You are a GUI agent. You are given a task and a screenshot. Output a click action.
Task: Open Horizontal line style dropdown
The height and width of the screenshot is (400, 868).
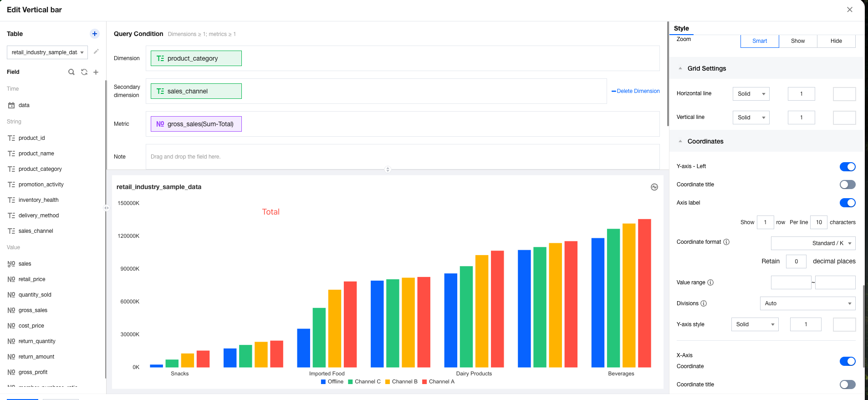pyautogui.click(x=751, y=94)
